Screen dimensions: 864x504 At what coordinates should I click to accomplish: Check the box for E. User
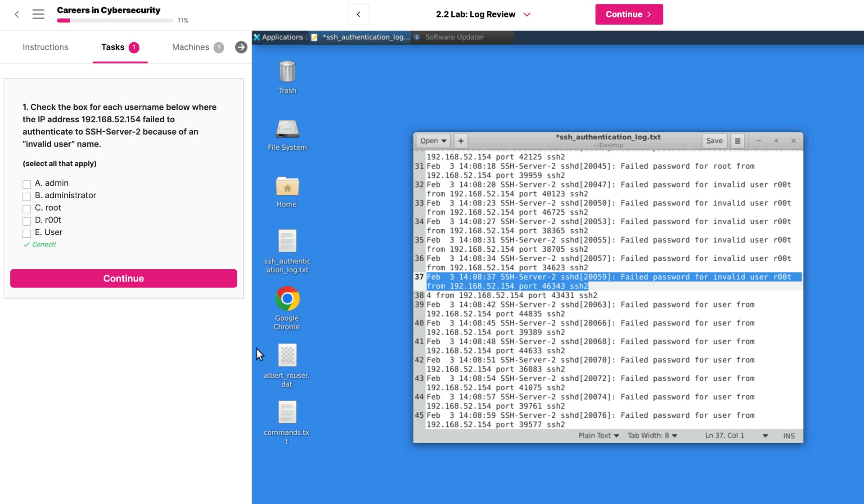[x=27, y=233]
